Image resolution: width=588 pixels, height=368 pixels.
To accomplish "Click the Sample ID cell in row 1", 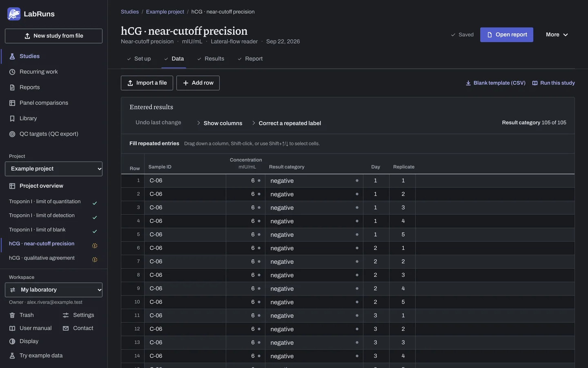I will [x=186, y=181].
